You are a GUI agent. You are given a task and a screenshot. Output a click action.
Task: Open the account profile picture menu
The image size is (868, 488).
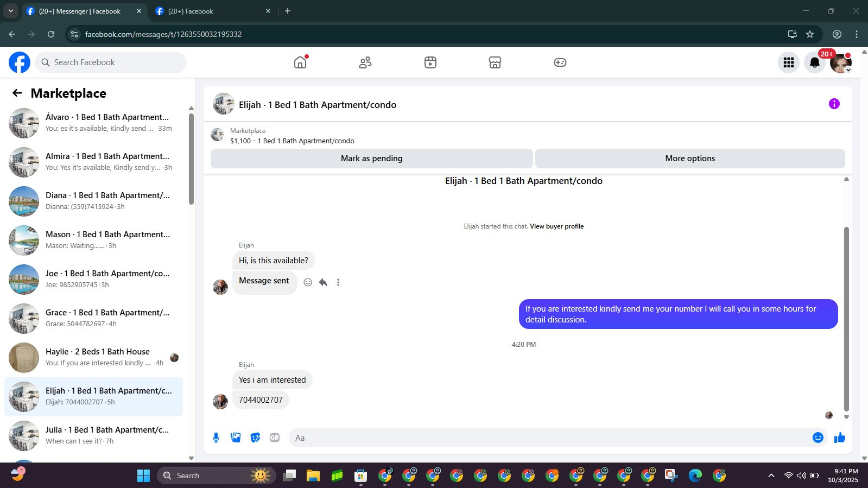click(x=841, y=62)
